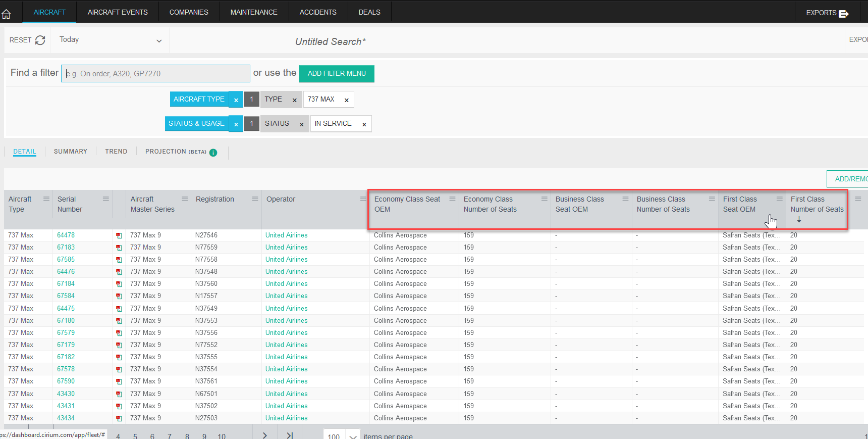
Task: Open the Serial Number column menu
Action: 106,199
